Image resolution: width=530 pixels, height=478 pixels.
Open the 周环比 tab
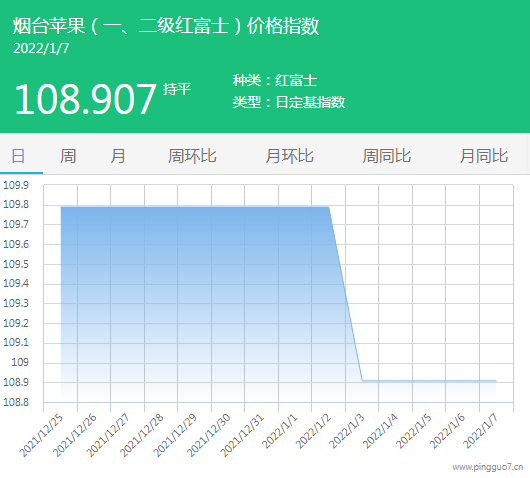coord(192,156)
